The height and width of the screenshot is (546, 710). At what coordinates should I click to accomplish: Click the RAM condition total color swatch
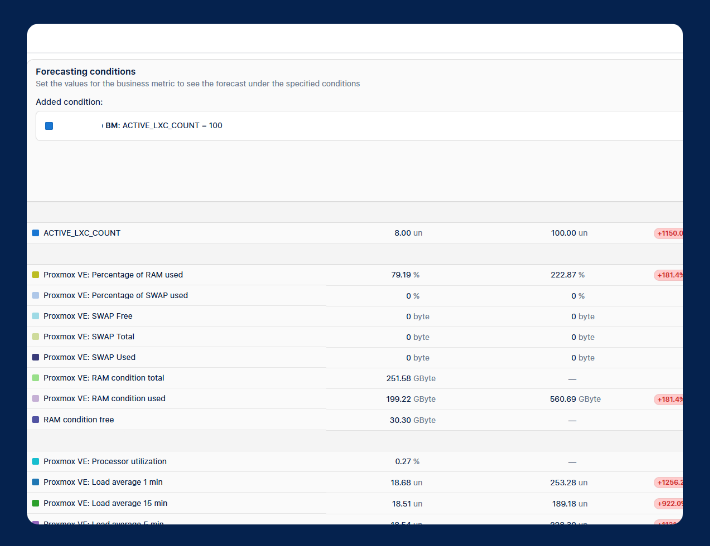click(35, 378)
